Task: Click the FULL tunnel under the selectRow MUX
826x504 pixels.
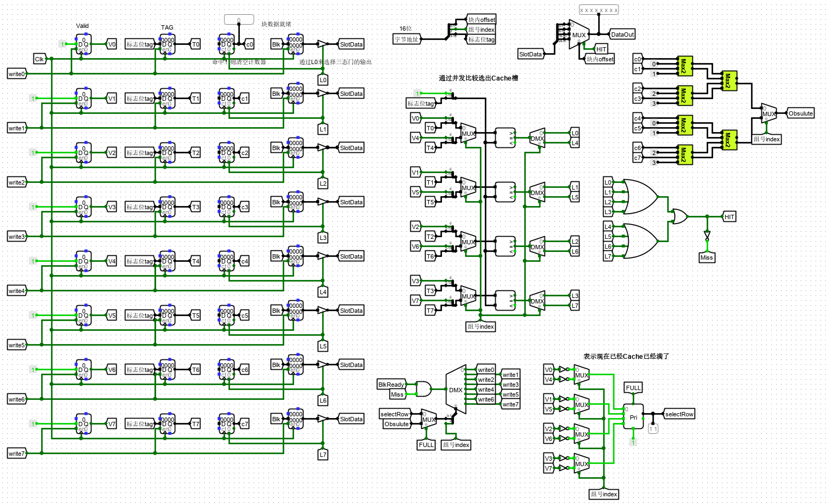Action: tap(426, 445)
